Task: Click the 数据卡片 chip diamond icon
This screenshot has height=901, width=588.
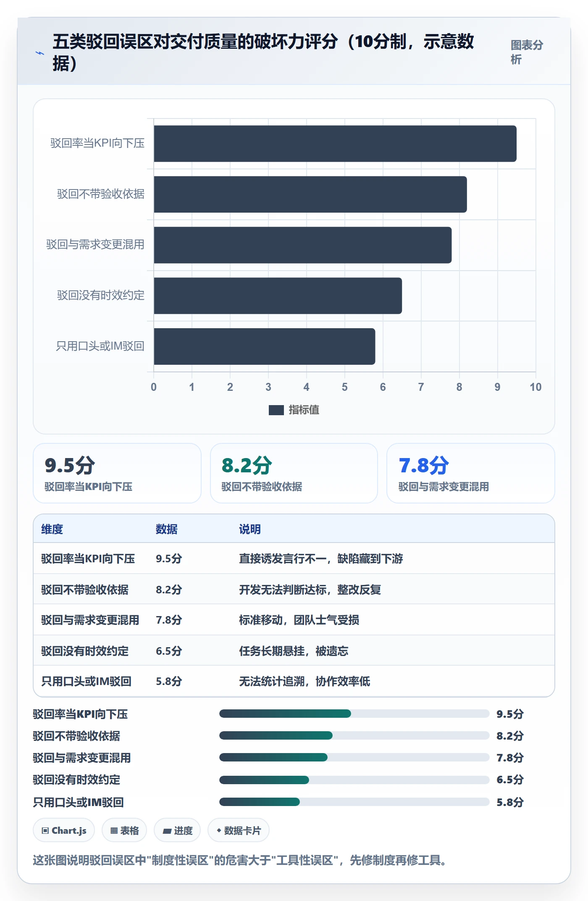Action: (x=219, y=831)
